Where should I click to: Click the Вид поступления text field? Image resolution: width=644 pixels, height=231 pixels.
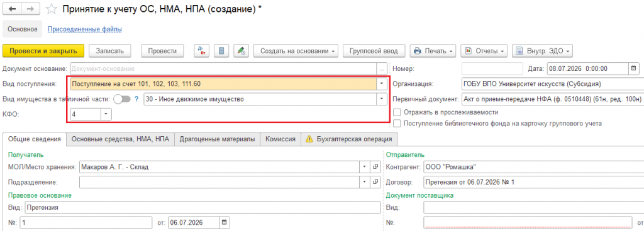[224, 83]
